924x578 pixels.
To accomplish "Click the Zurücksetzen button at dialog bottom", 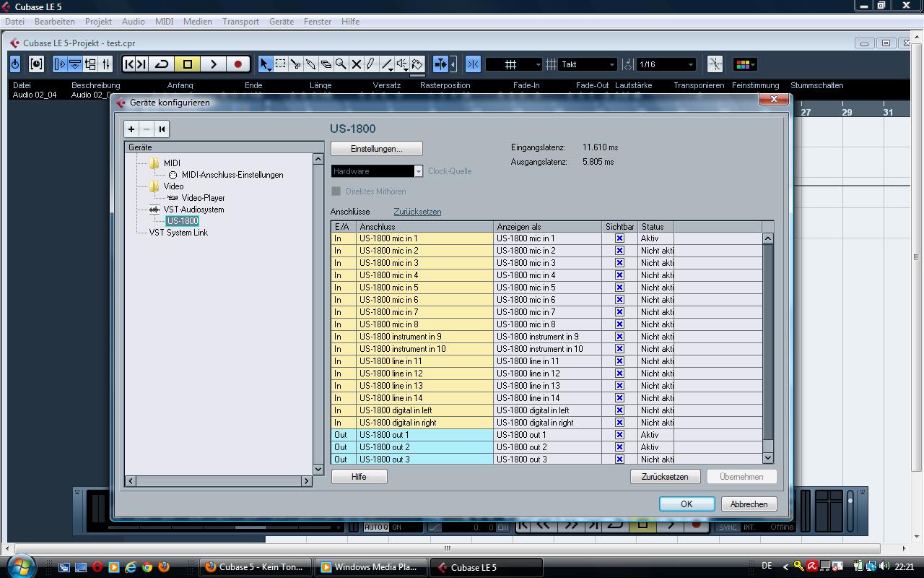I will pos(665,477).
